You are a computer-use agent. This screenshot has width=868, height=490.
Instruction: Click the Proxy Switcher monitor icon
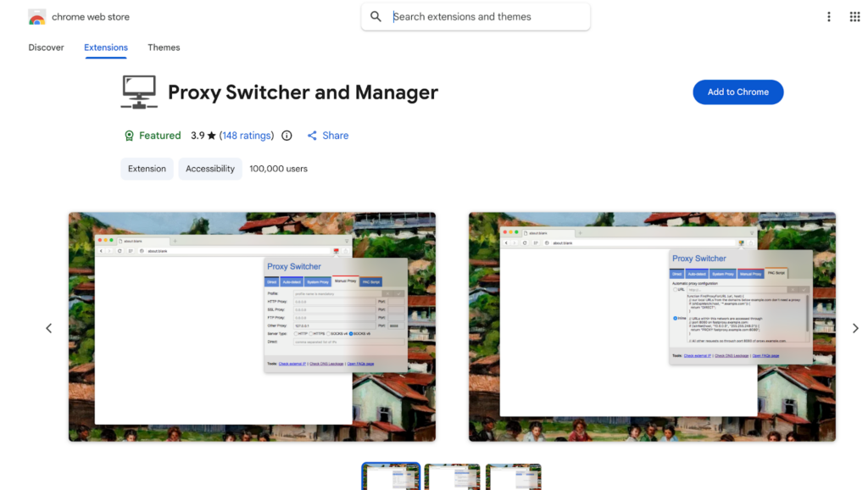click(139, 92)
